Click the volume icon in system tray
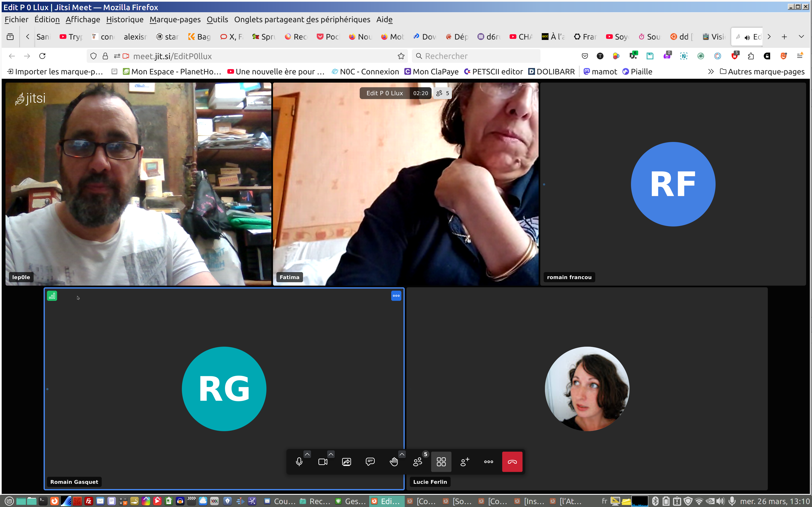Screen dimensions: 812x507 coord(720,501)
